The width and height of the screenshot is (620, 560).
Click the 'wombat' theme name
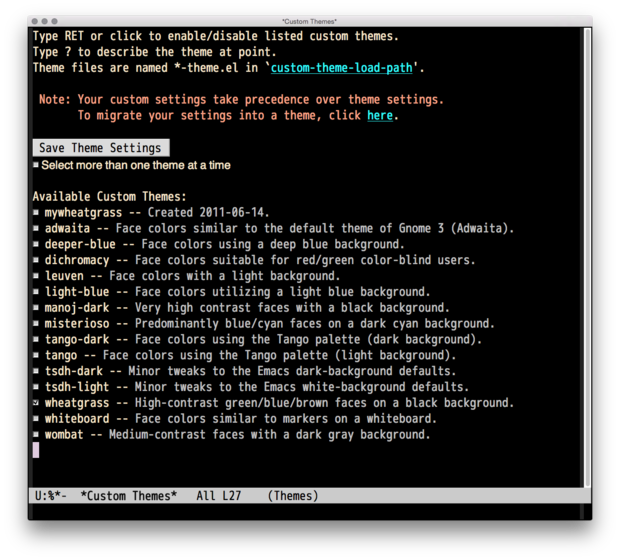(x=64, y=435)
